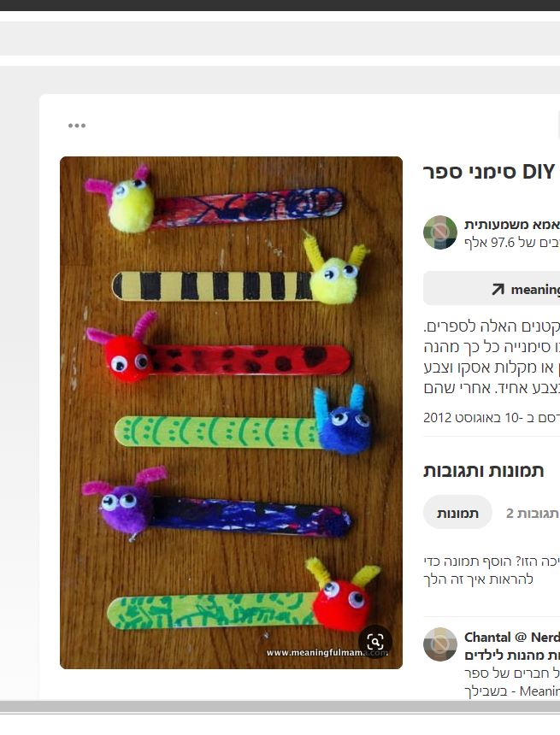Screen dimensions: 560x735
Task: Click Chantal's commenter avatar
Action: (x=440, y=644)
